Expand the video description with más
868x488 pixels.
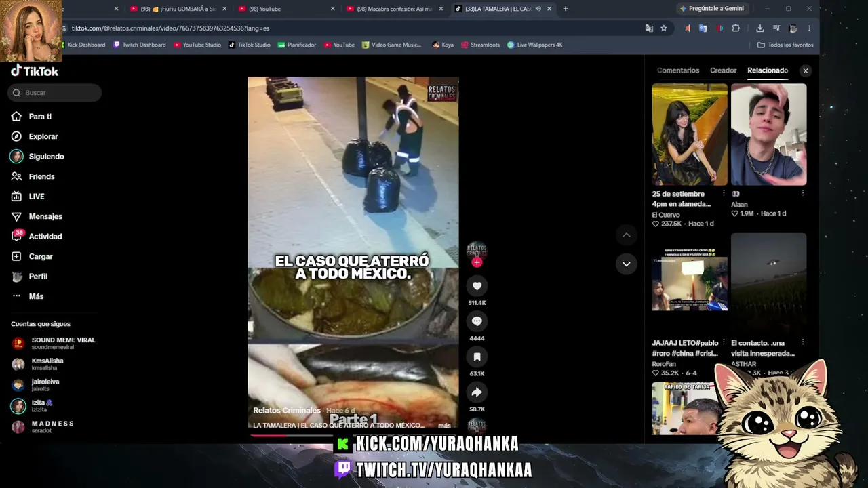pyautogui.click(x=444, y=426)
